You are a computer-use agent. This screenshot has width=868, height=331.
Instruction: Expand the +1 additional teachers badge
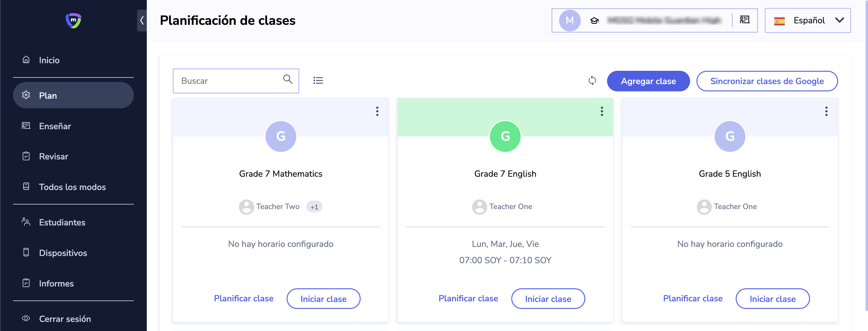point(314,207)
